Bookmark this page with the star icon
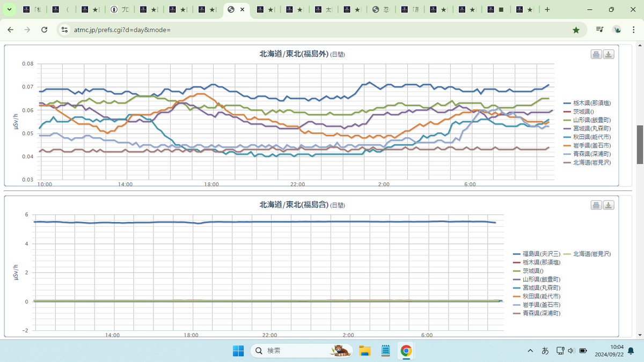The image size is (644, 362). (576, 30)
